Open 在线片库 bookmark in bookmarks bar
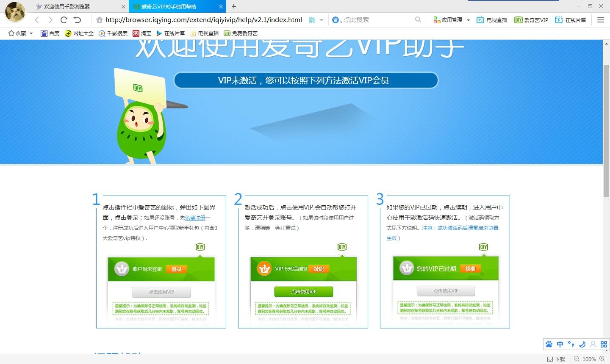 click(170, 33)
